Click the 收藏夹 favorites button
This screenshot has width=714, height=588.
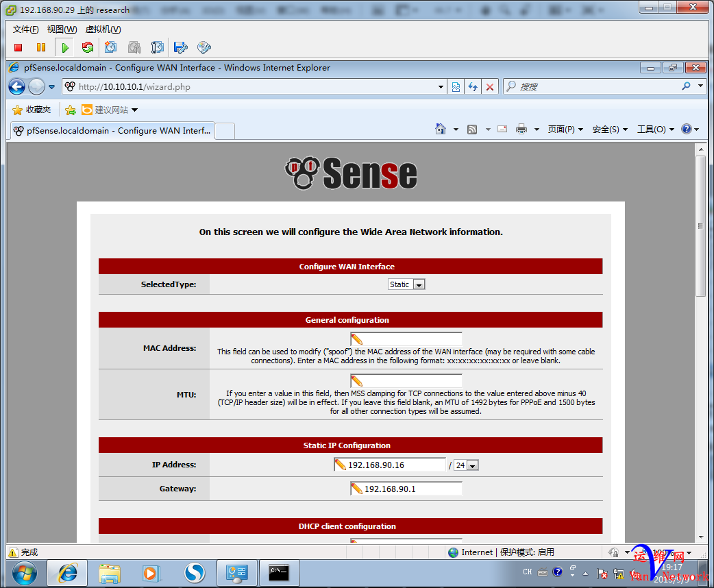pyautogui.click(x=32, y=110)
